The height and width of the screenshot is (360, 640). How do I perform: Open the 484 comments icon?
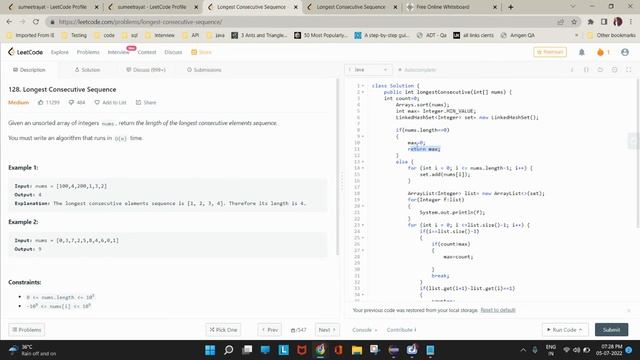click(71, 102)
